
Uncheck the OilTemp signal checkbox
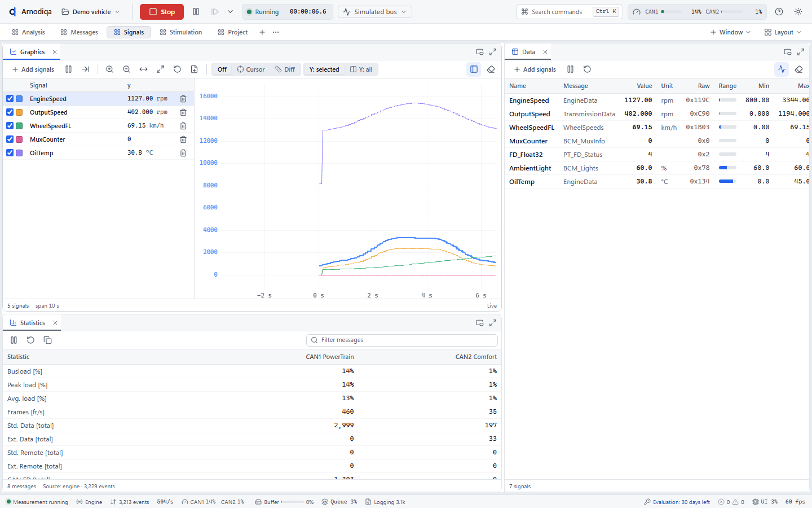pos(10,153)
